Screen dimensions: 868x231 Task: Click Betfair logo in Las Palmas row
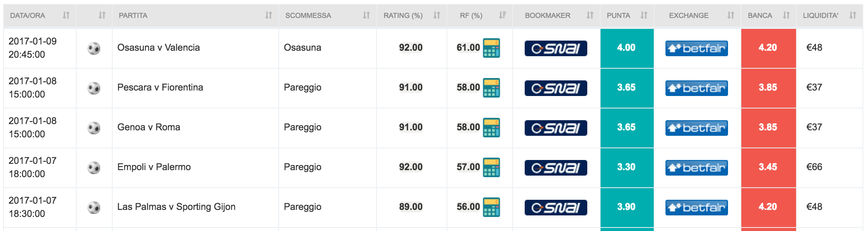(696, 208)
